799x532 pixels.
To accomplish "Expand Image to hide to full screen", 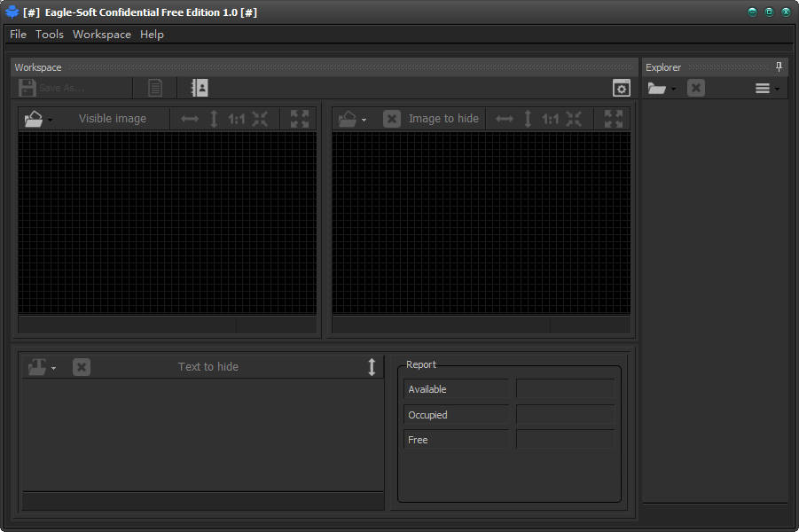I will pos(614,119).
